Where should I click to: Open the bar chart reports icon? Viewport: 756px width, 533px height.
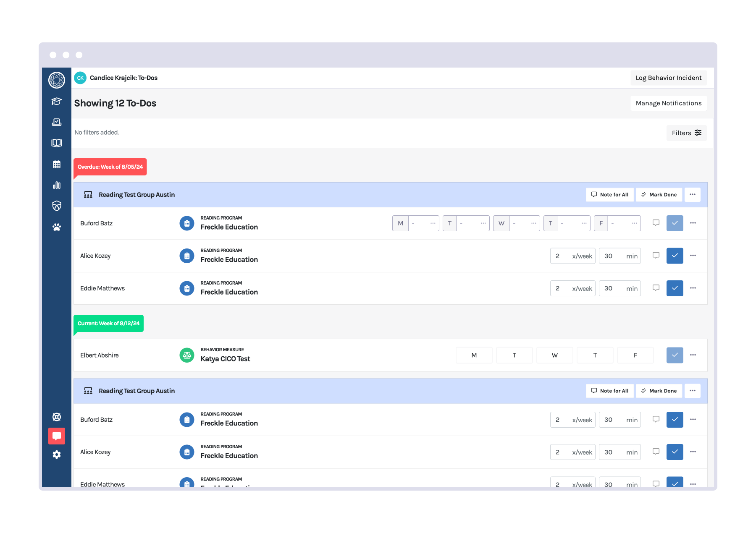coord(57,185)
